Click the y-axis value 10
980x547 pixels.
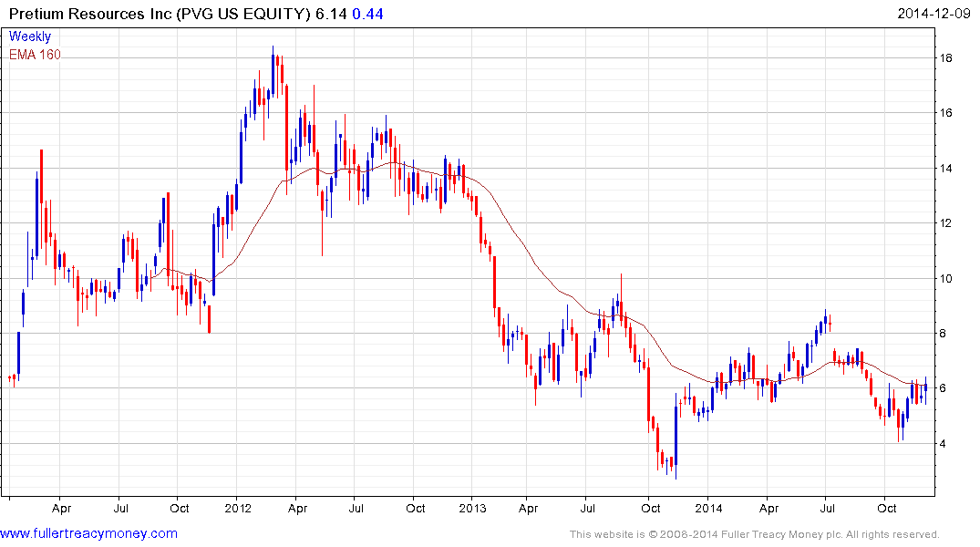(x=946, y=278)
